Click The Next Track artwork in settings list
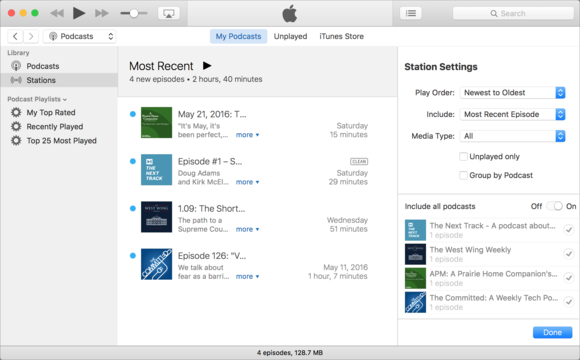This screenshot has width=580, height=360. point(415,230)
